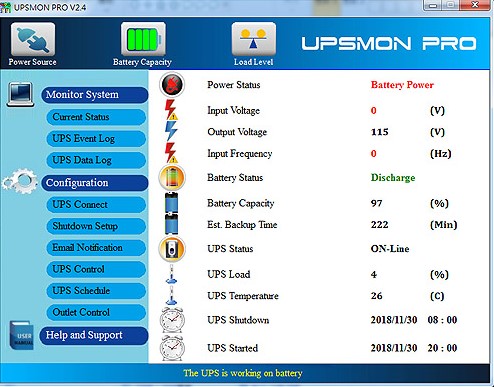The width and height of the screenshot is (494, 387).
Task: Click the UPS Temperature value 26
Action: coord(377,296)
